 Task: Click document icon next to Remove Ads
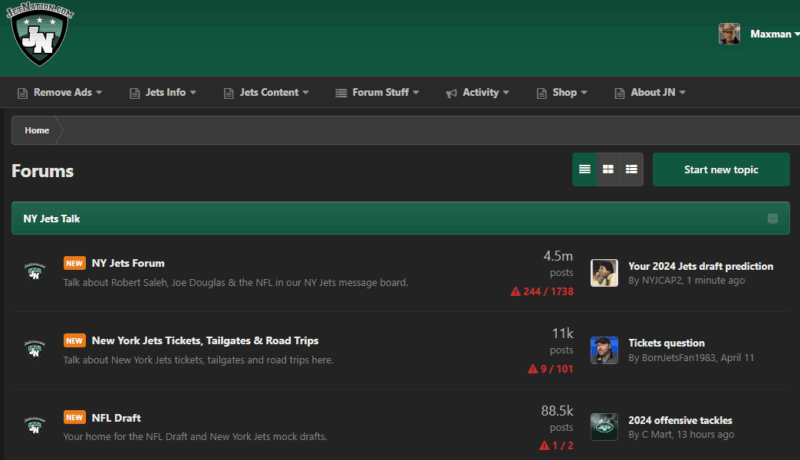click(x=22, y=93)
